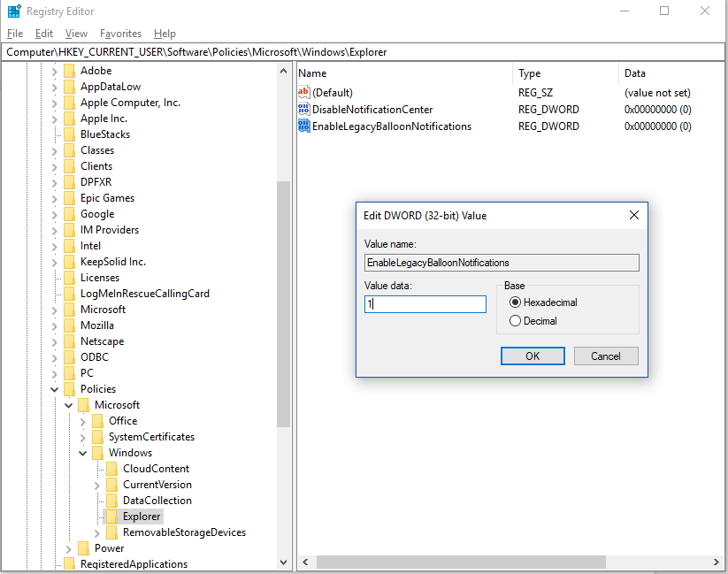Click the Netscape folder icon
The width and height of the screenshot is (728, 574).
(69, 341)
